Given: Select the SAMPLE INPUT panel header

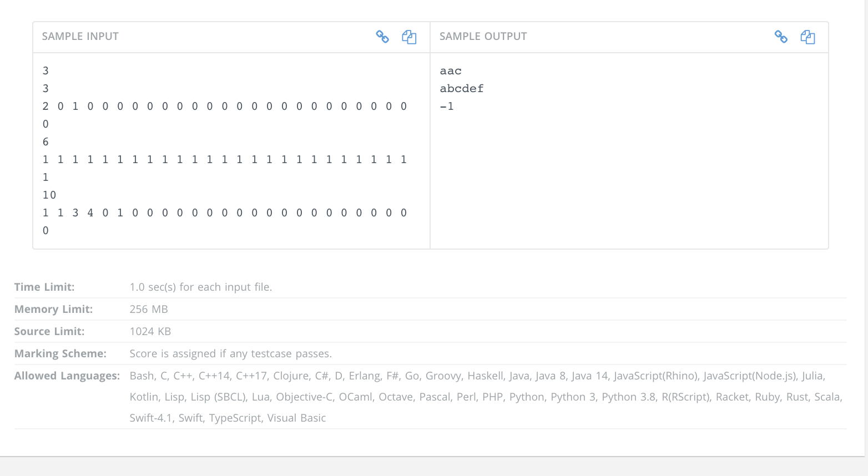Looking at the screenshot, I should 80,36.
